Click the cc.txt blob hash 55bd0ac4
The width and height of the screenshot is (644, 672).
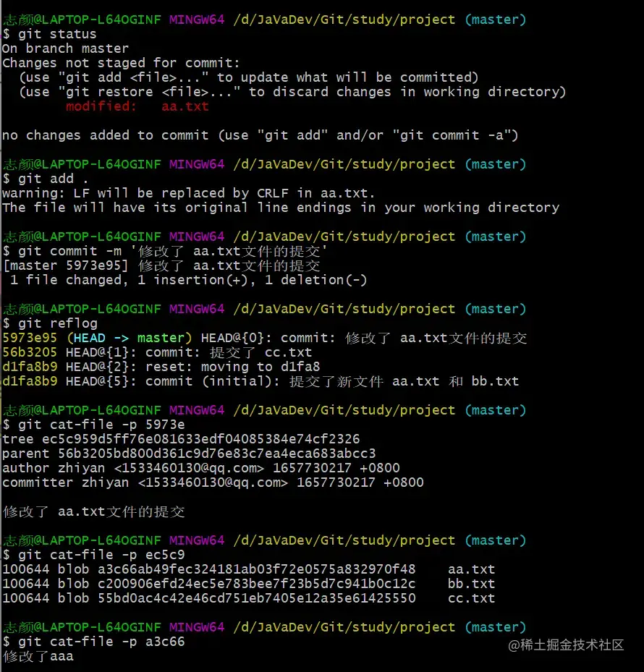pyautogui.click(x=256, y=598)
